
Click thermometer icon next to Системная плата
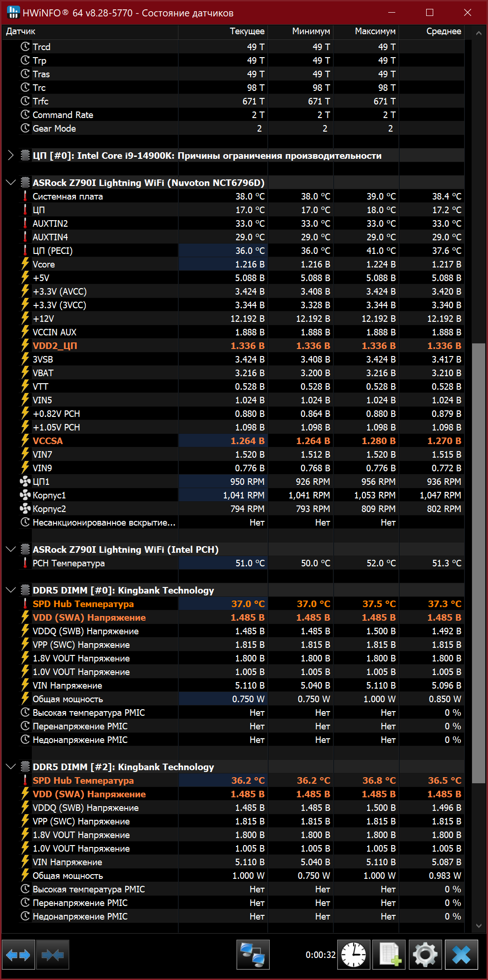point(25,196)
